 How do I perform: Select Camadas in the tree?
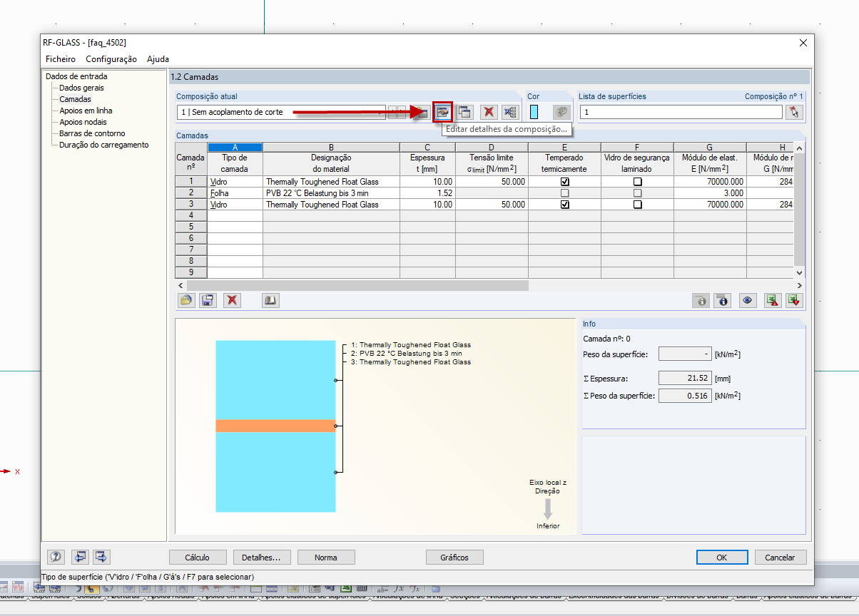[75, 99]
